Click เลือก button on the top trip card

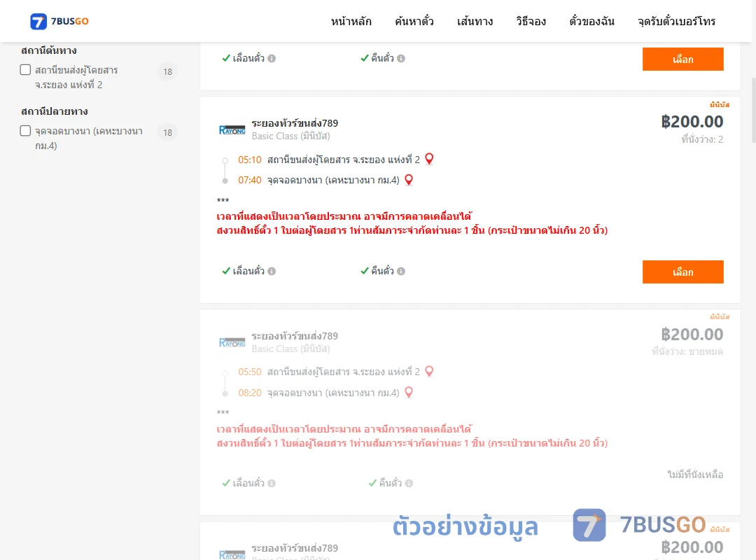click(682, 59)
